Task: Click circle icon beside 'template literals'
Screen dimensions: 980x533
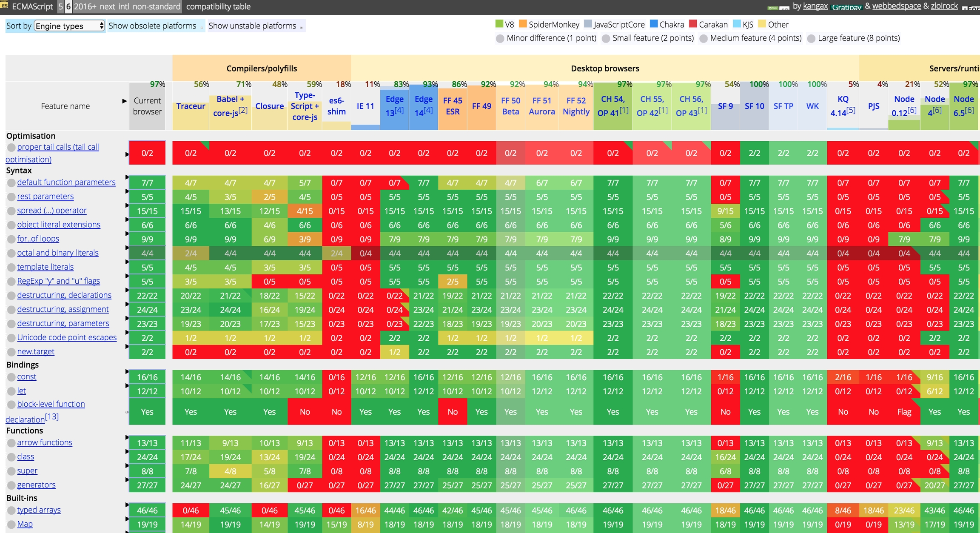Action: (11, 268)
